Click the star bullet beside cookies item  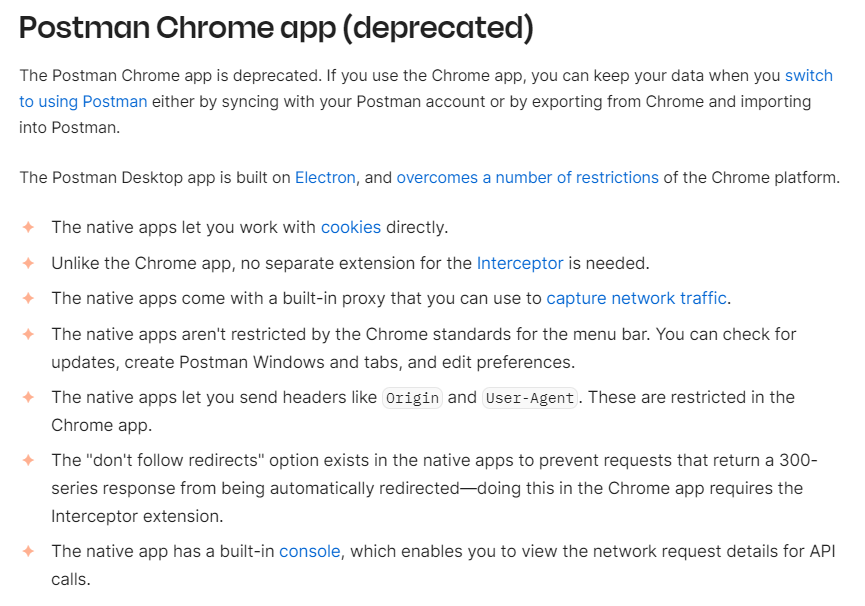tap(28, 227)
